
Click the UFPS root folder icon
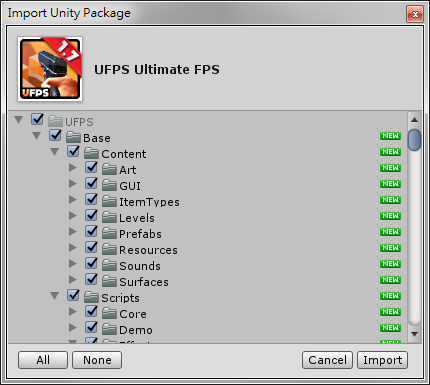[x=55, y=121]
